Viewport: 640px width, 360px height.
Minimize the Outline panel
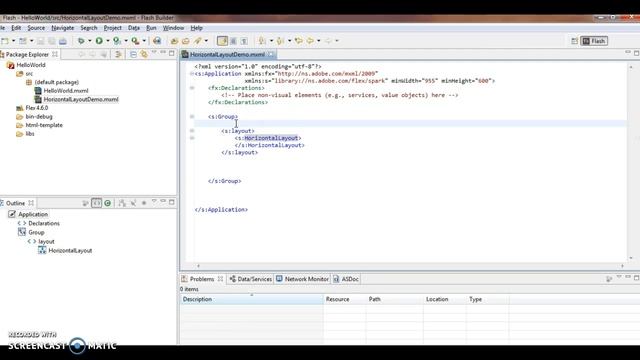click(163, 202)
